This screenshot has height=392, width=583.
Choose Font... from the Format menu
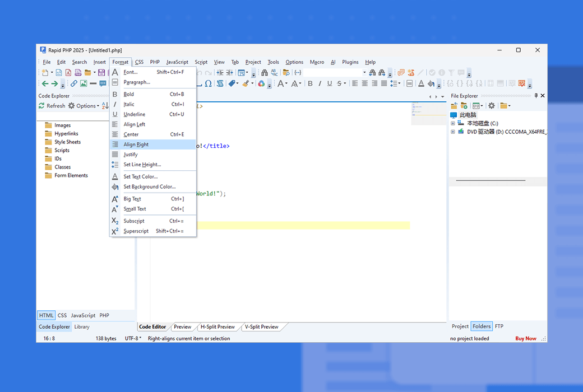pyautogui.click(x=154, y=72)
